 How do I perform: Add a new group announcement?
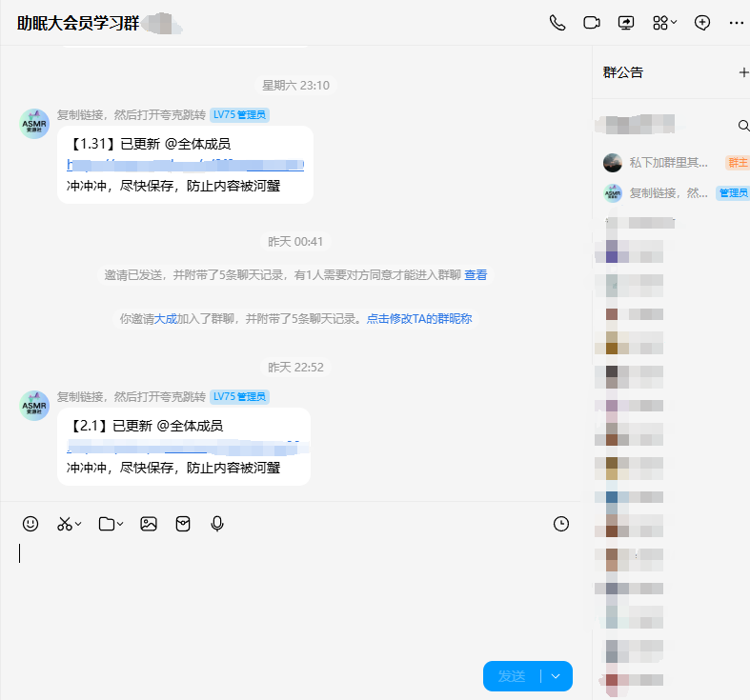pyautogui.click(x=743, y=72)
